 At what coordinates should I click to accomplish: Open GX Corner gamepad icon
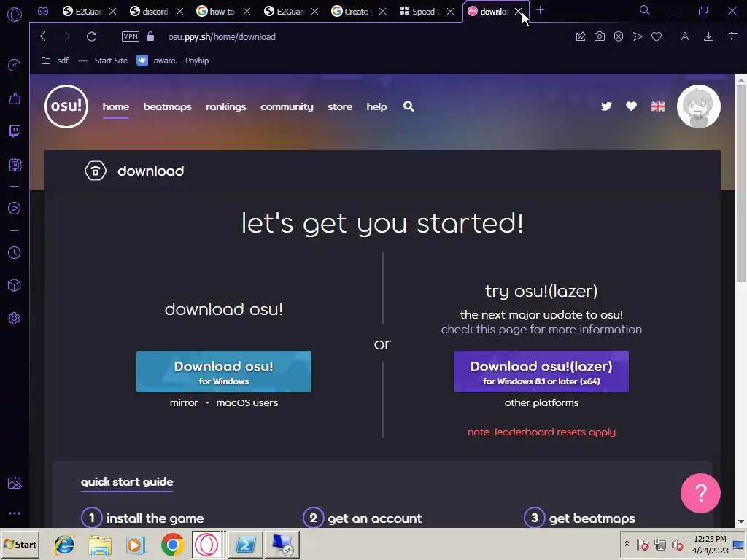(43, 11)
